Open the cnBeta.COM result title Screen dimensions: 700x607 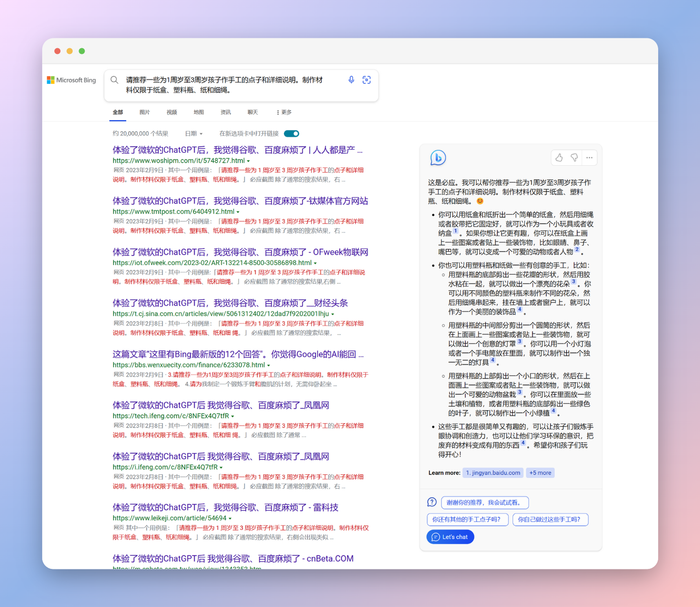(233, 559)
